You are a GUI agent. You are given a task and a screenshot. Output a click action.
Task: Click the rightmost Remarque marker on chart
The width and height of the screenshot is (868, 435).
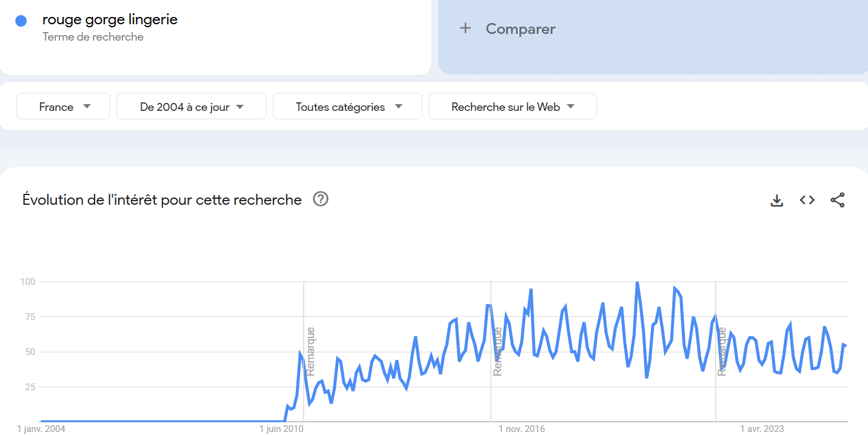click(722, 351)
